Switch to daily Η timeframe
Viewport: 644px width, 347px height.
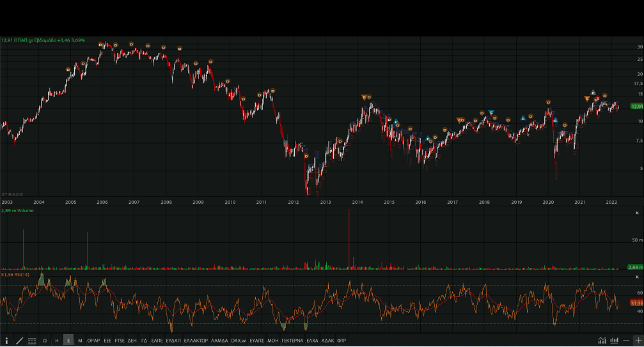(x=57, y=341)
